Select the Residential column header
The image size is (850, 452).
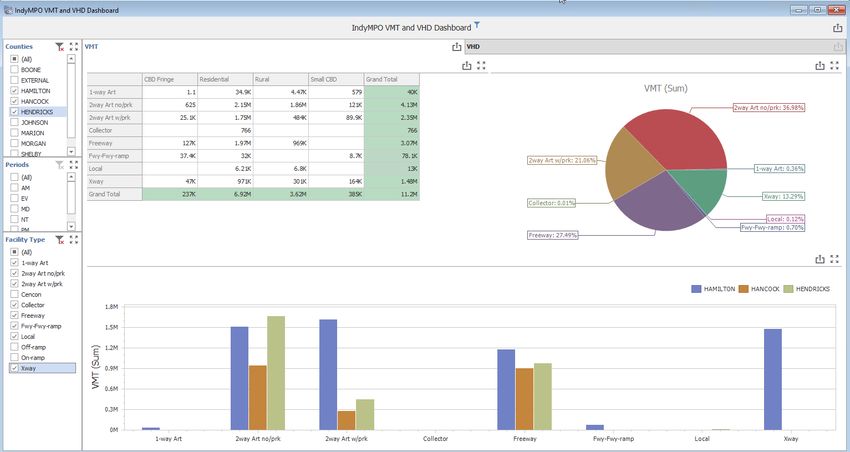tap(225, 79)
